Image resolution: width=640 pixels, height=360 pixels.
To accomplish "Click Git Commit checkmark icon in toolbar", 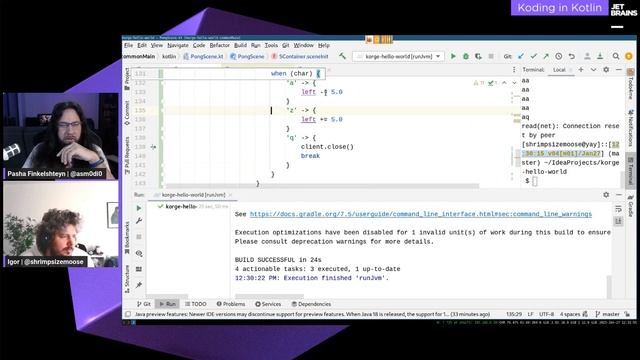I will [533, 56].
